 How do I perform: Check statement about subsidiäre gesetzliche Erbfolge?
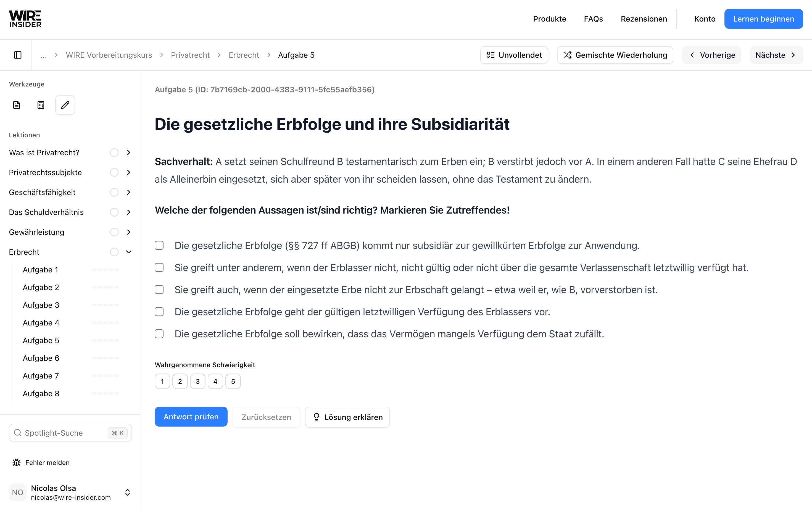coord(159,245)
